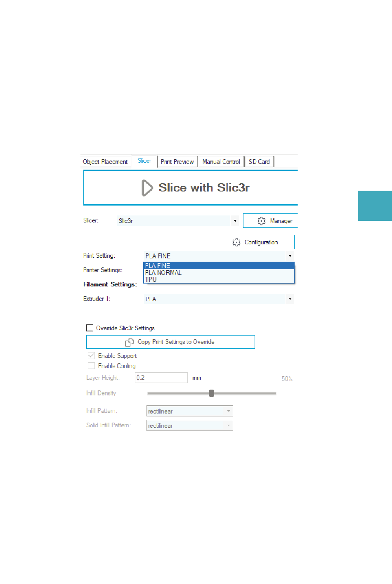392x584 pixels.
Task: Select PLA NORMAL from the print setting list
Action: pyautogui.click(x=163, y=273)
